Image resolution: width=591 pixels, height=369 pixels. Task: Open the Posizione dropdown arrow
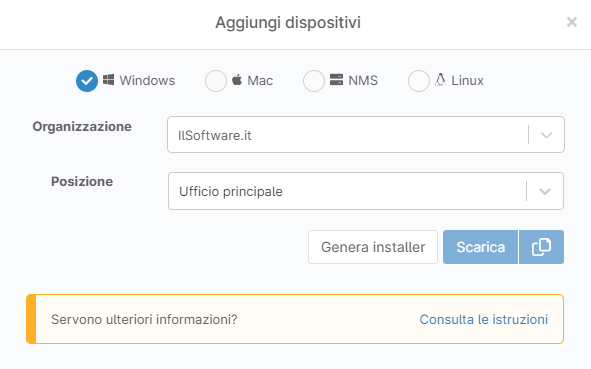(x=545, y=191)
